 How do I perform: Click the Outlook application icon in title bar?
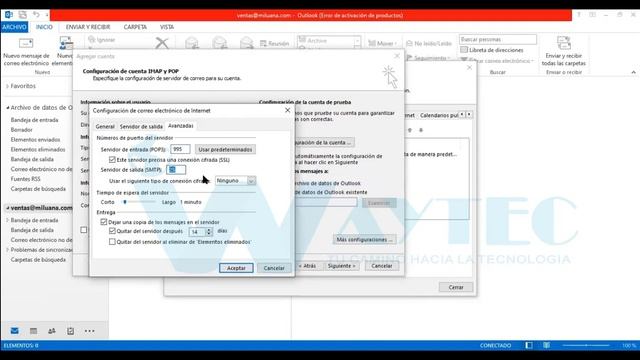click(9, 15)
